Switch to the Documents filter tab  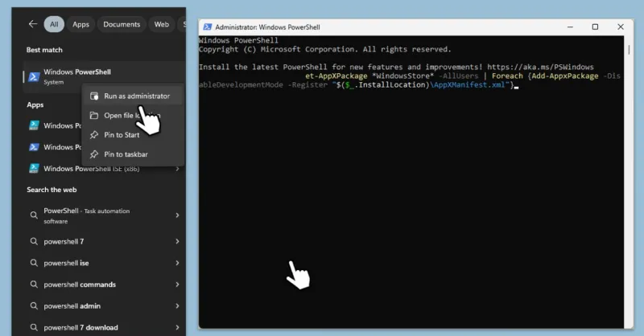click(x=122, y=24)
